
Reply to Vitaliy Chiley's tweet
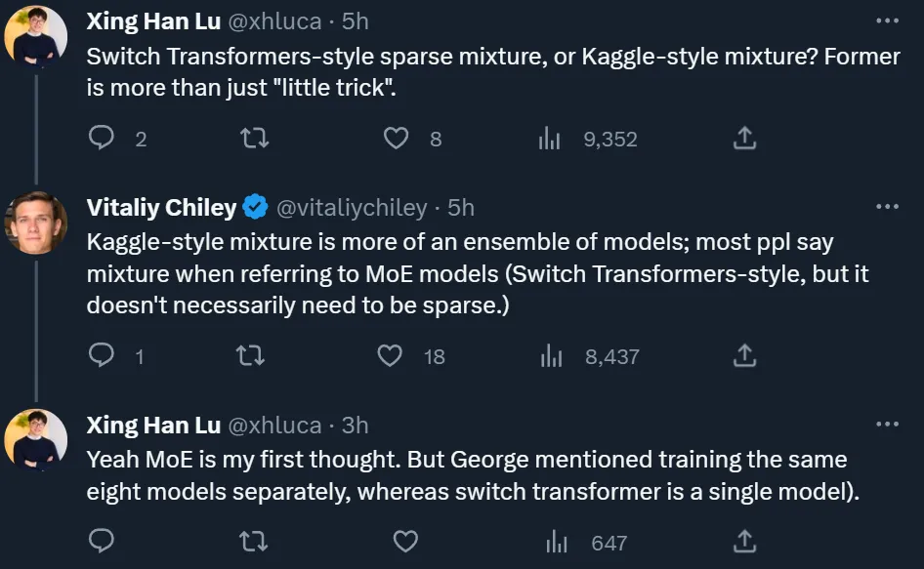103,356
